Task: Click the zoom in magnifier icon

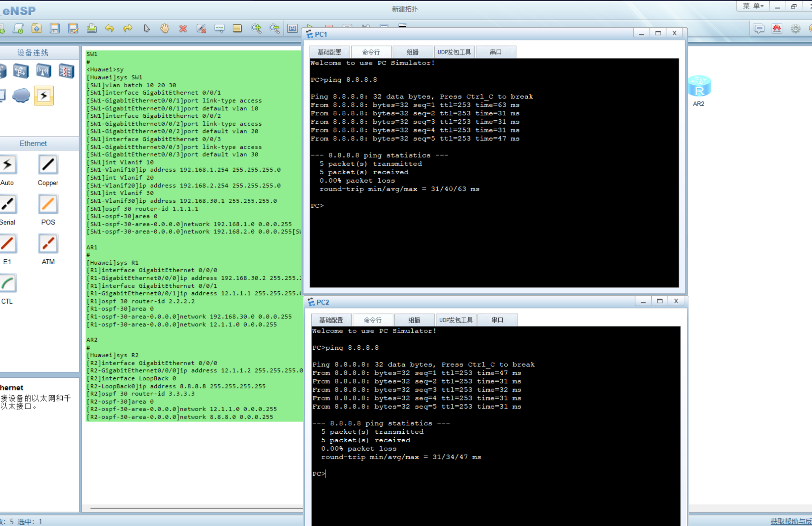Action: click(256, 29)
